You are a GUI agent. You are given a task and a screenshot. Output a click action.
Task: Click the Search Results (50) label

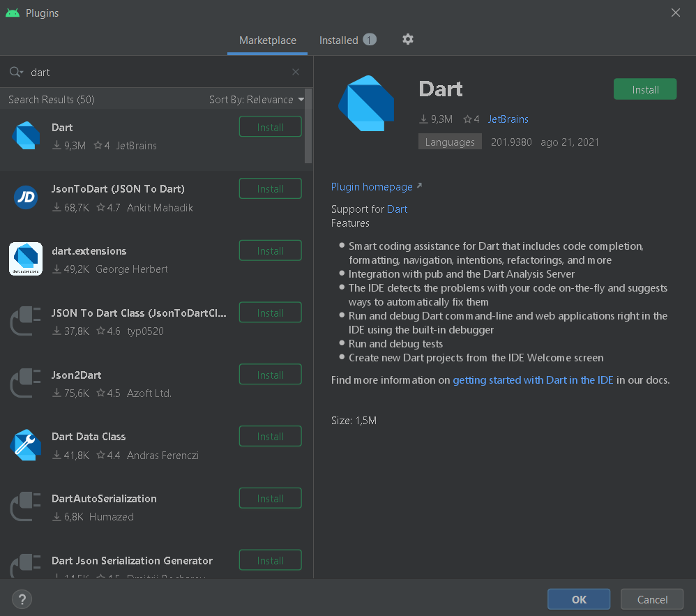point(52,100)
